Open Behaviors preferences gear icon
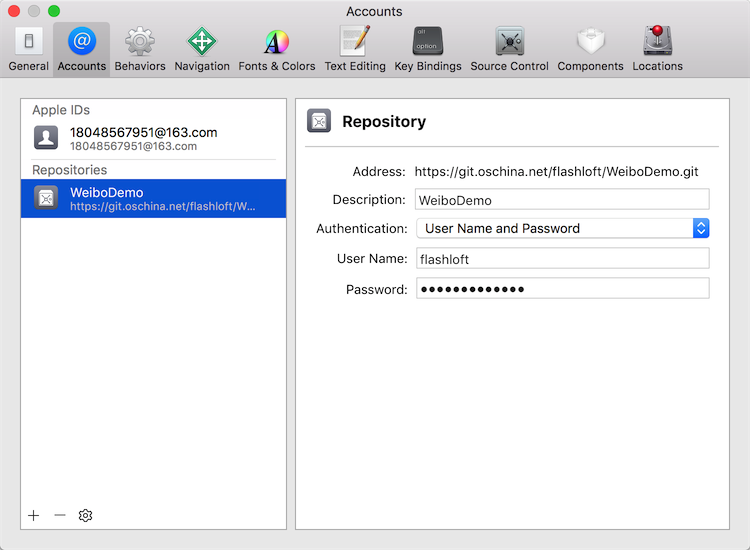This screenshot has width=750, height=550. point(140,41)
